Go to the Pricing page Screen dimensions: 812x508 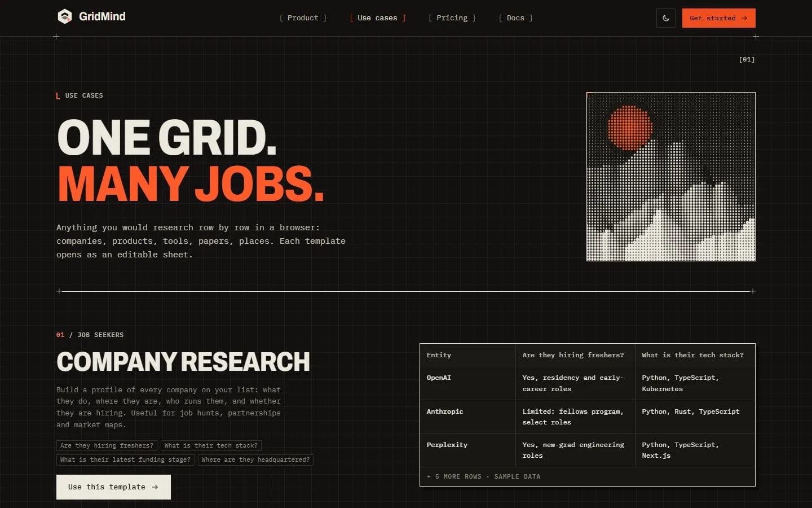(452, 18)
